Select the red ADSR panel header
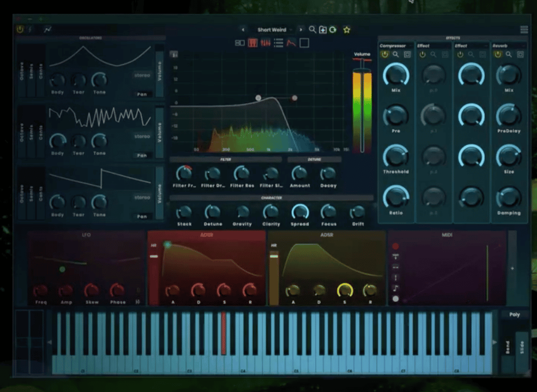Image resolution: width=537 pixels, height=392 pixels. click(x=206, y=235)
